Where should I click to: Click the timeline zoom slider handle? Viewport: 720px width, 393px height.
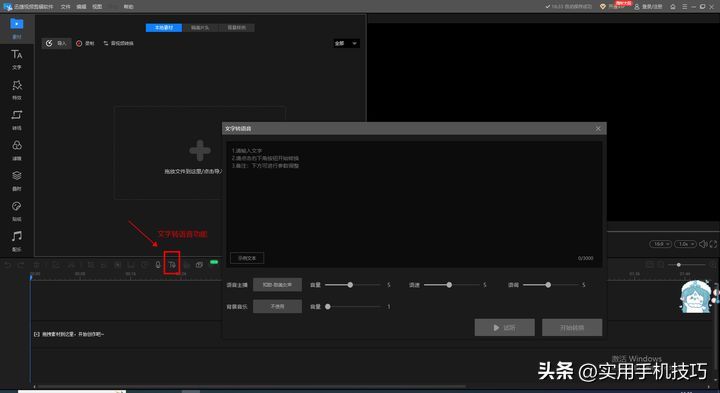[x=679, y=265]
